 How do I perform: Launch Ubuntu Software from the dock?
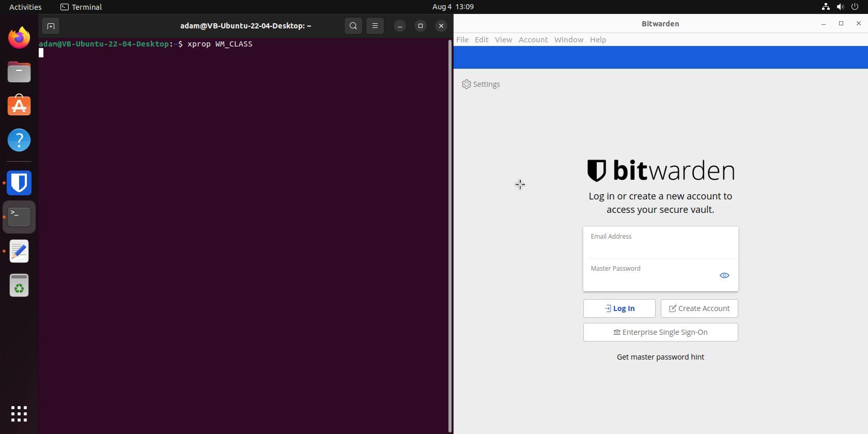19,105
